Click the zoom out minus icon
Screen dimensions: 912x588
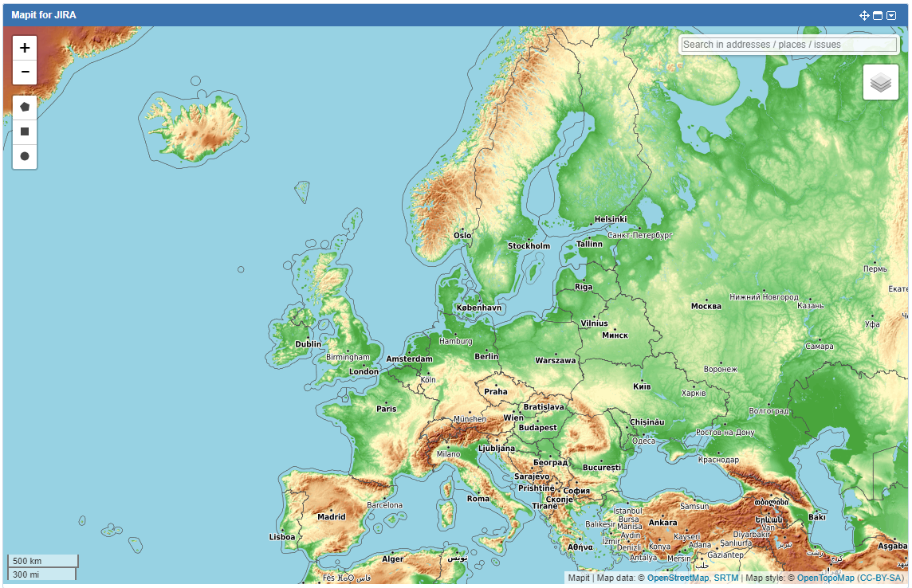[x=25, y=72]
